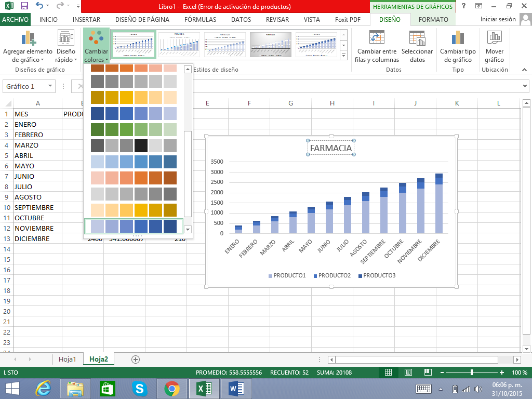Select the FARMACIA chart title
Screen dimensions: 532x399
[x=331, y=148]
